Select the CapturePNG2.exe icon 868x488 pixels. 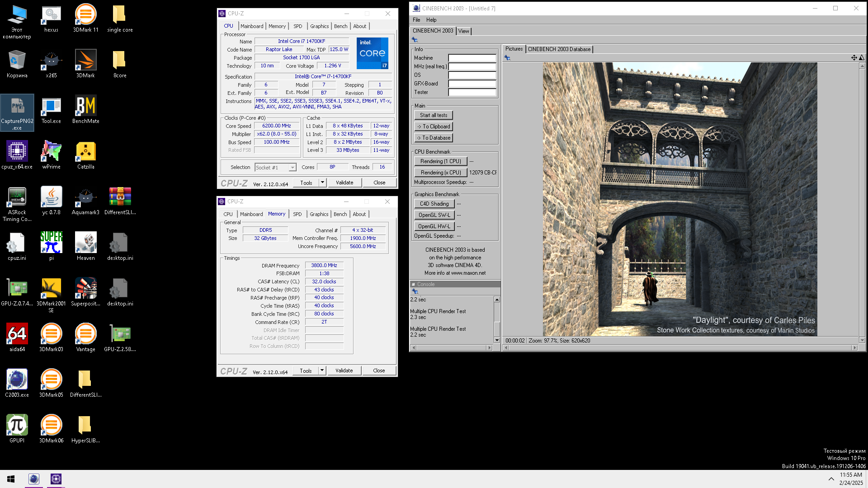[x=17, y=113]
